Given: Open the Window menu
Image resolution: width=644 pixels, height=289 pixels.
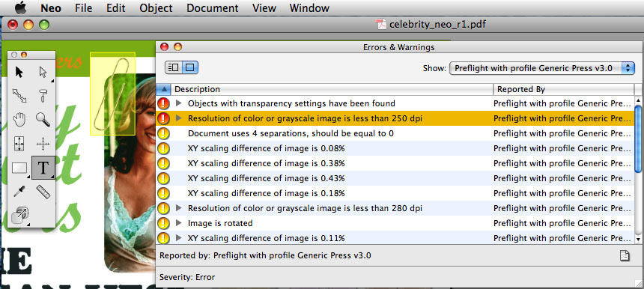Looking at the screenshot, I should pyautogui.click(x=309, y=7).
